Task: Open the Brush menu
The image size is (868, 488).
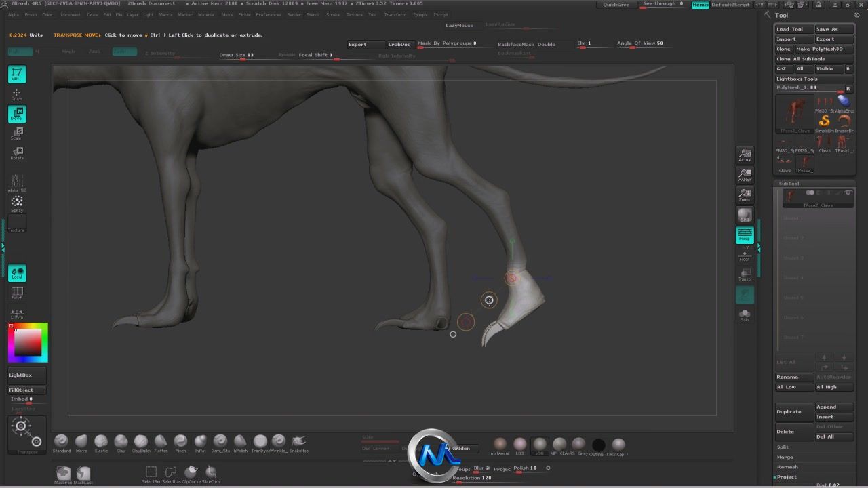Action: [31, 14]
